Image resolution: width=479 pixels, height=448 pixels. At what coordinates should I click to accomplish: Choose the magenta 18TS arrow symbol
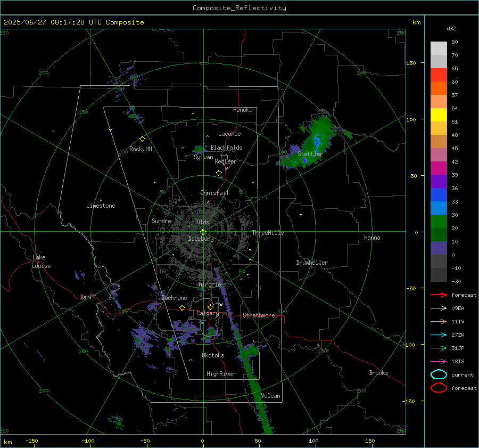tap(439, 362)
